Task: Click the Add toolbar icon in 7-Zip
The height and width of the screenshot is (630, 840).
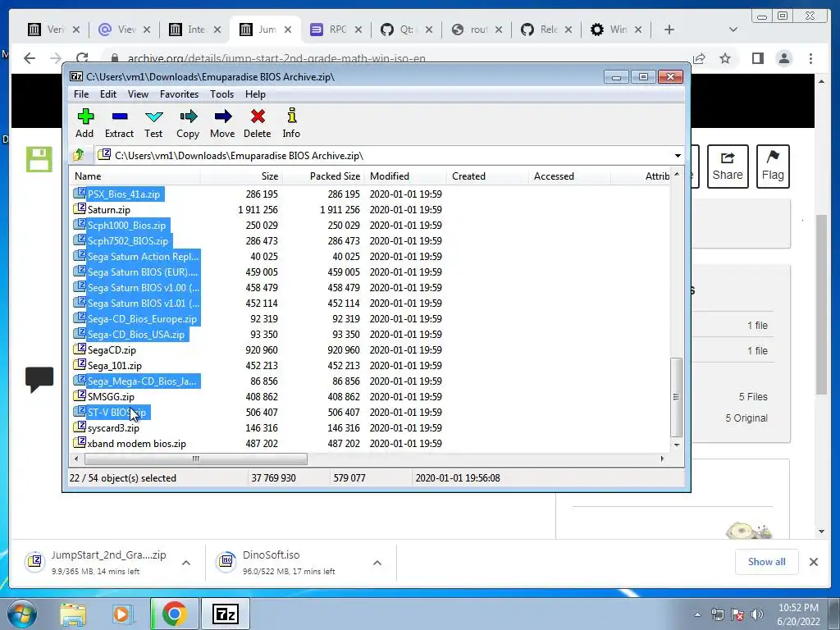Action: (x=84, y=123)
